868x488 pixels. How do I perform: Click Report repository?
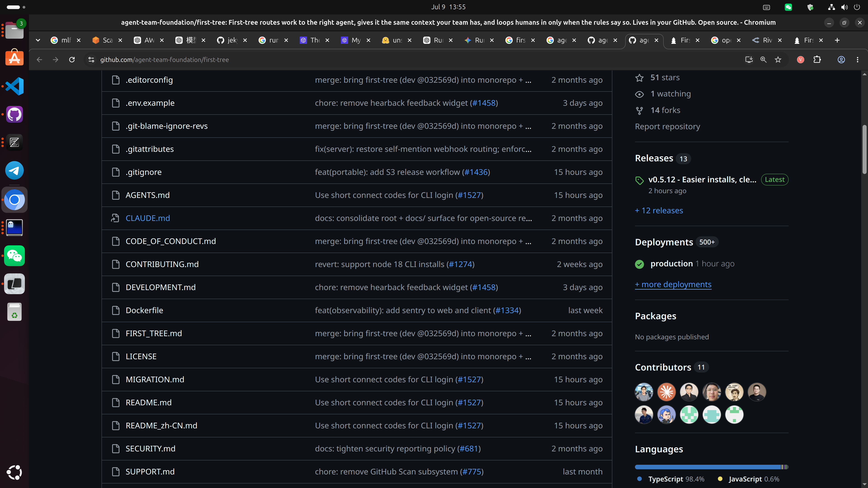tap(667, 127)
